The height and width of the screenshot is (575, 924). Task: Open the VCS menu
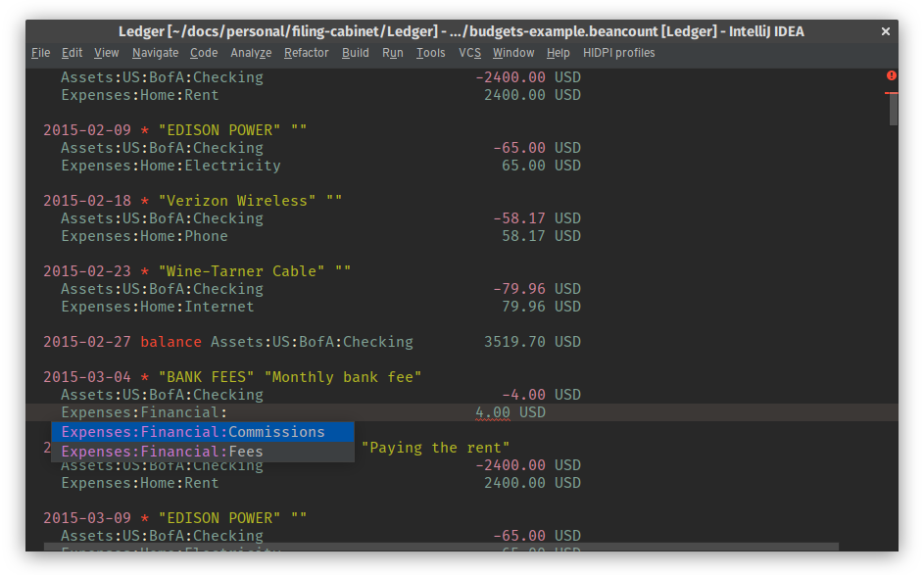point(469,53)
